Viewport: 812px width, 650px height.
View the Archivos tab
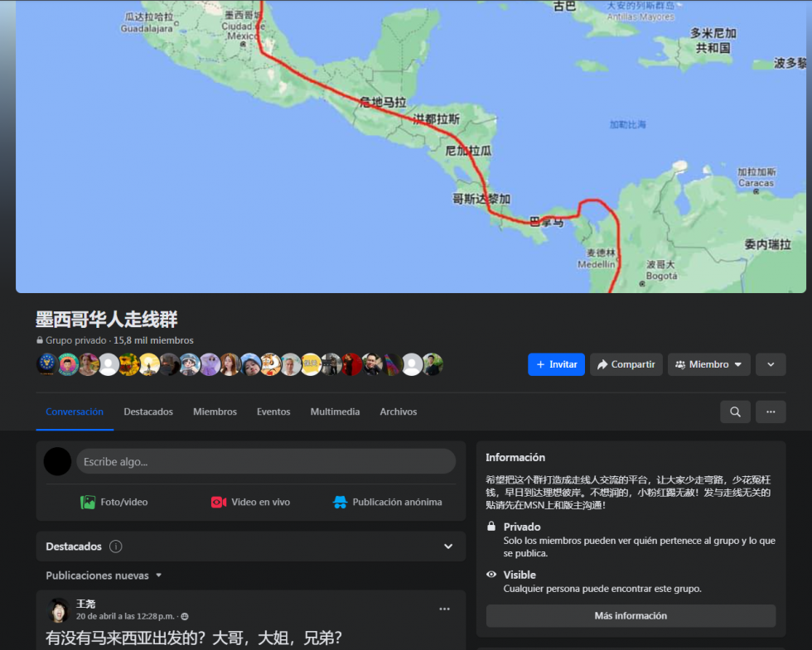(x=399, y=412)
